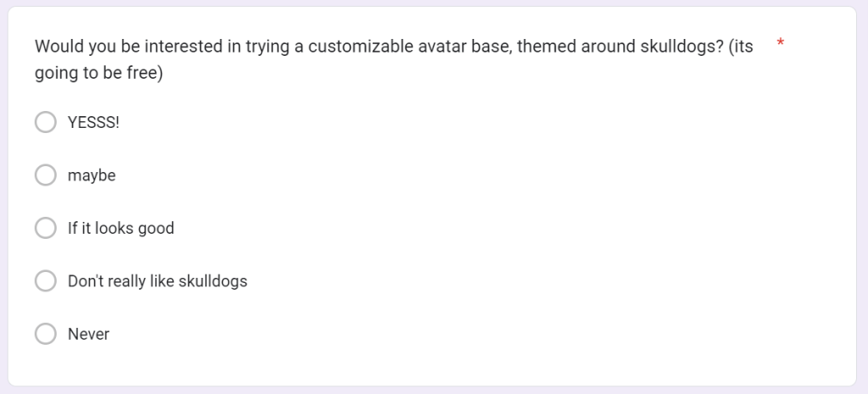Click the "If it looks good" label
Image resolution: width=868 pixels, height=394 pixels.
(x=120, y=228)
